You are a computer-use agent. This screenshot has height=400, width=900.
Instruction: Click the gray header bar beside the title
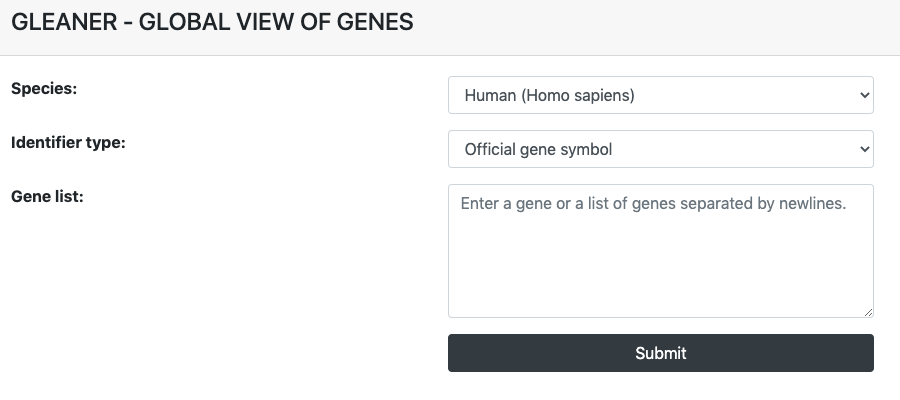[654, 28]
